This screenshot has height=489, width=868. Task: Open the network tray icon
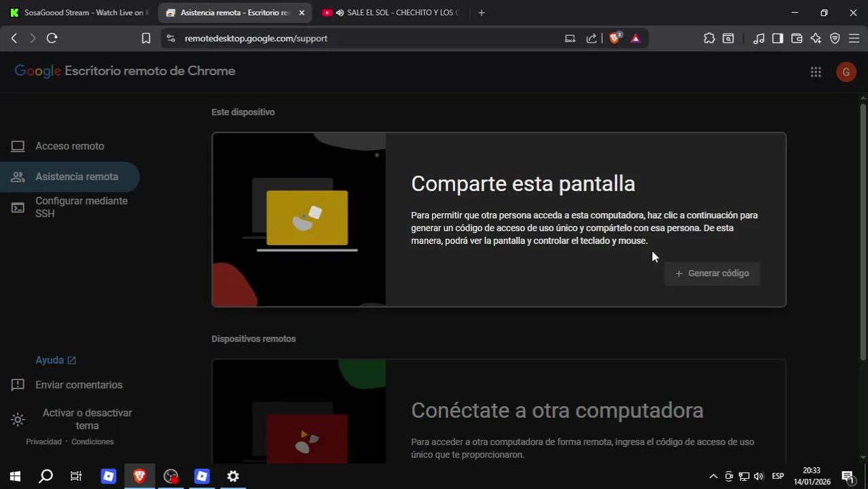pos(744,476)
